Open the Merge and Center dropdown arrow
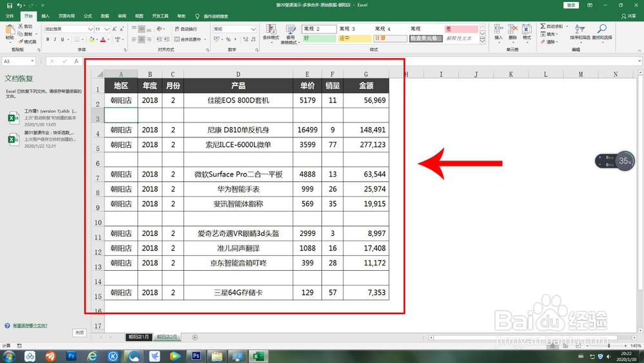This screenshot has height=363, width=644. point(205,39)
